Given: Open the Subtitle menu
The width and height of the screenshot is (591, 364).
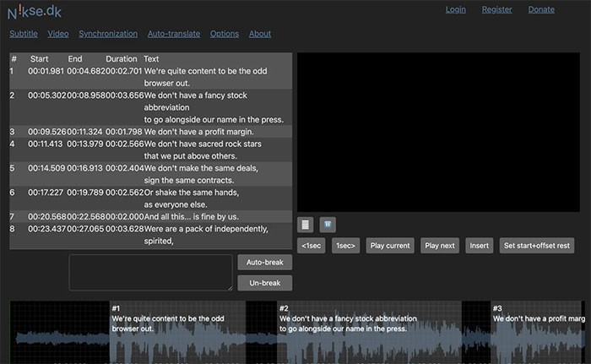Looking at the screenshot, I should [24, 34].
